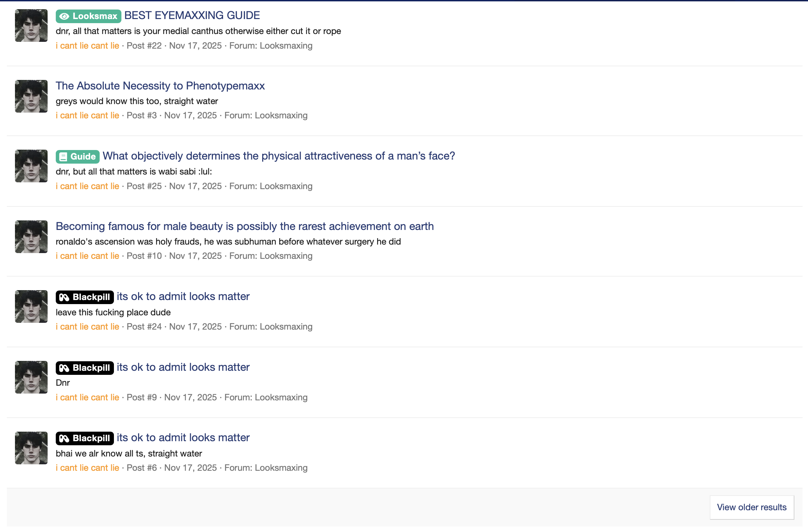This screenshot has width=808, height=532.
Task: Open The Absolute Necessity to Phenotypemaxx thread
Action: click(x=160, y=86)
